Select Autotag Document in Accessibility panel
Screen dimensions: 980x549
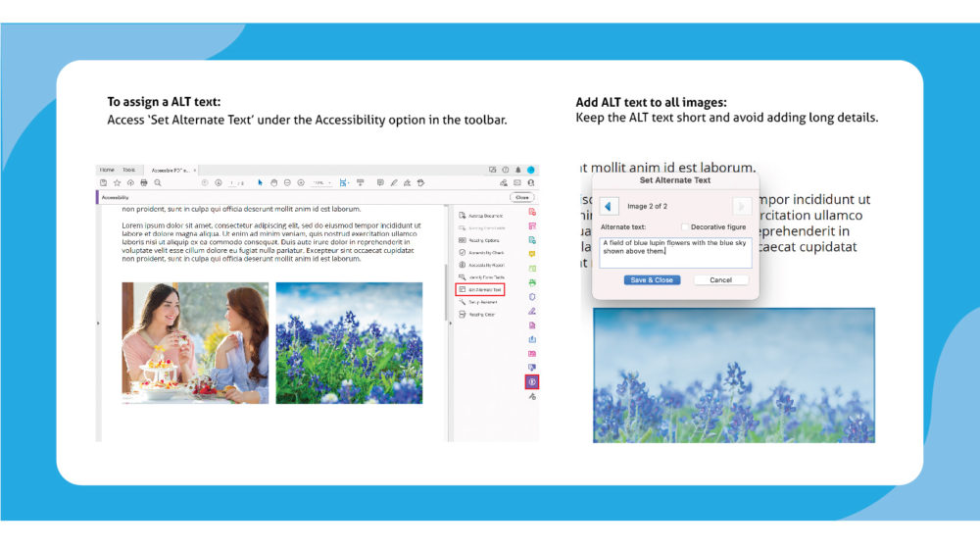pyautogui.click(x=481, y=216)
